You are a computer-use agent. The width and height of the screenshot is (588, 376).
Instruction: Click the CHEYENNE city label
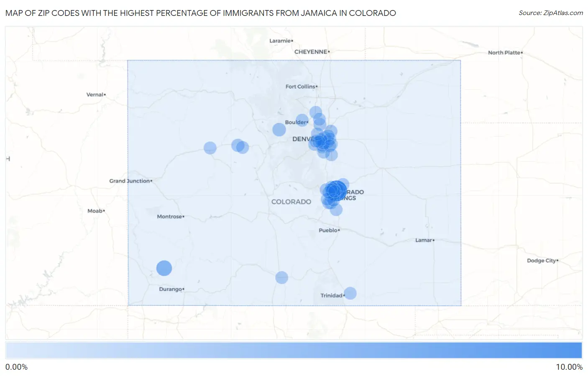[311, 52]
